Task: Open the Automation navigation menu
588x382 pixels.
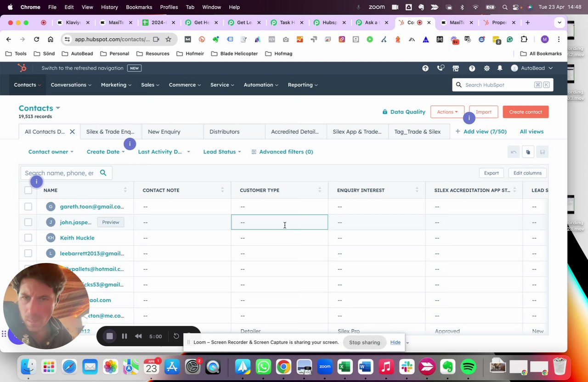Action: pyautogui.click(x=261, y=85)
